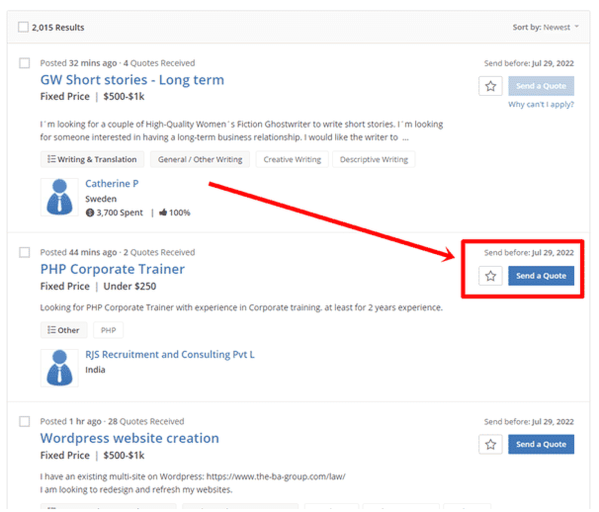
Task: Open Catherine P's profile link
Action: tap(112, 184)
